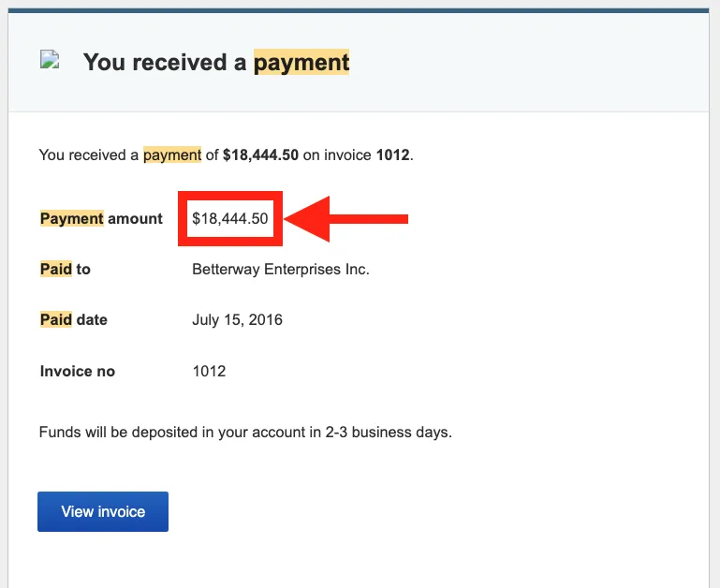Click the Paid date label
The height and width of the screenshot is (588, 720).
[x=73, y=319]
